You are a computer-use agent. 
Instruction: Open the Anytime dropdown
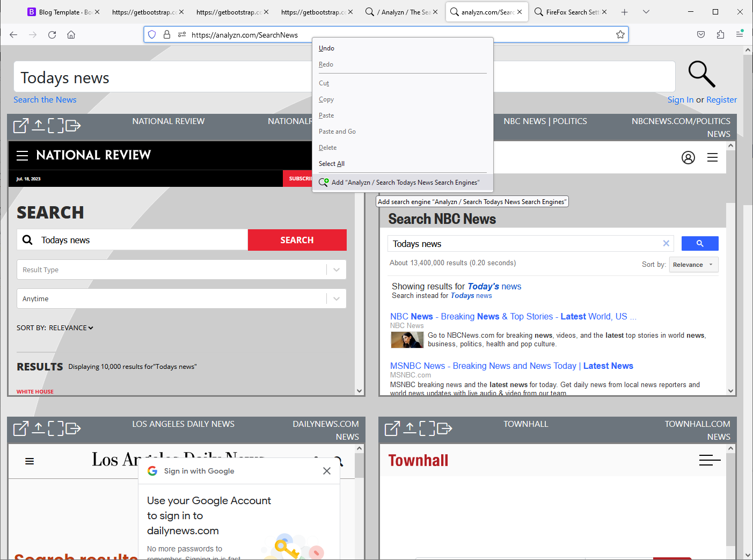pos(181,299)
